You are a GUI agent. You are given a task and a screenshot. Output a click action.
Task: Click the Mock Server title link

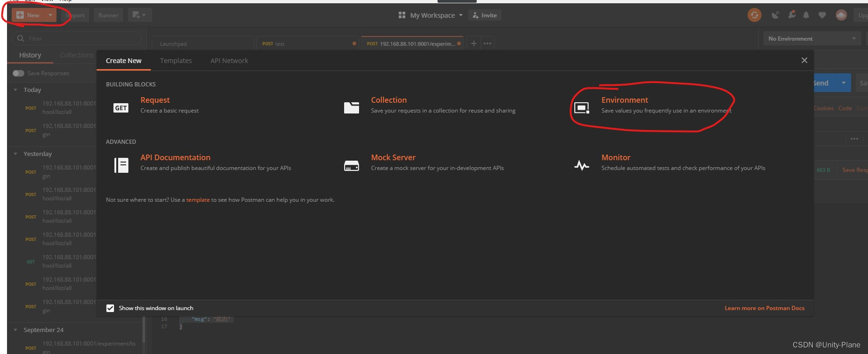tap(393, 157)
